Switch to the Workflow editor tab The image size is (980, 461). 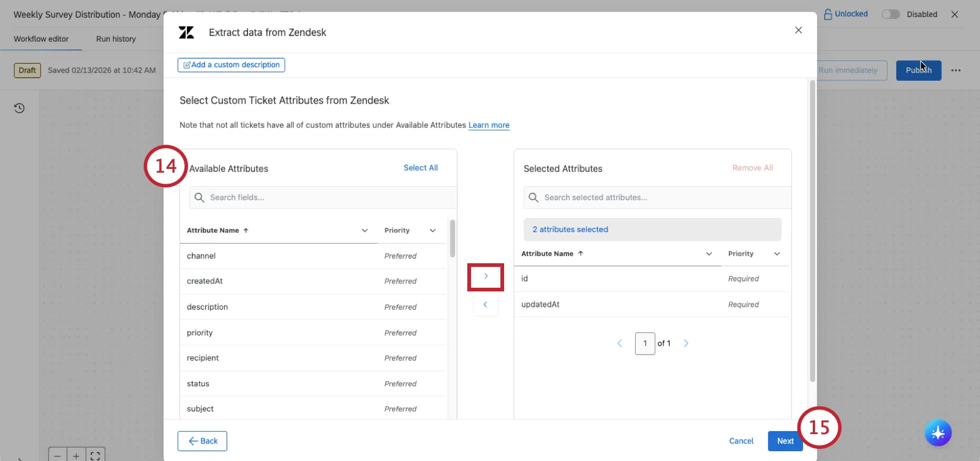click(x=41, y=39)
